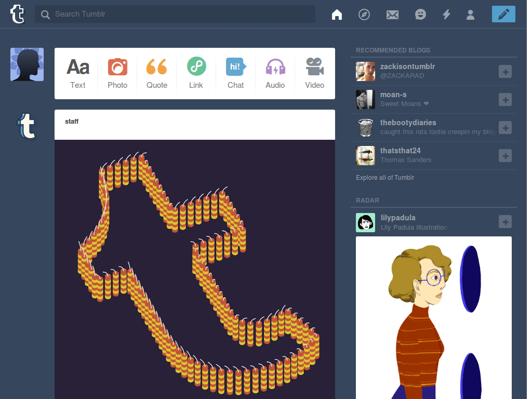Click the @ZACKARAD subtitle text
Viewport: 532px width, 399px height.
coord(402,76)
